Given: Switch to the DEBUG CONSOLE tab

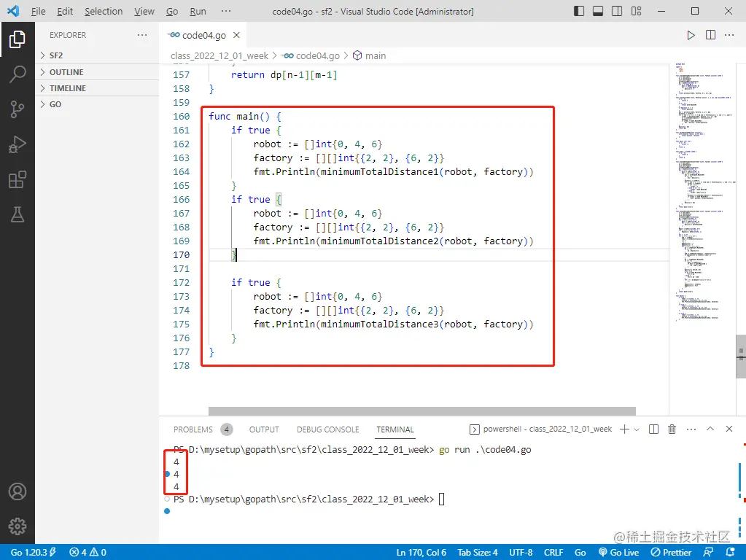Looking at the screenshot, I should pos(328,429).
